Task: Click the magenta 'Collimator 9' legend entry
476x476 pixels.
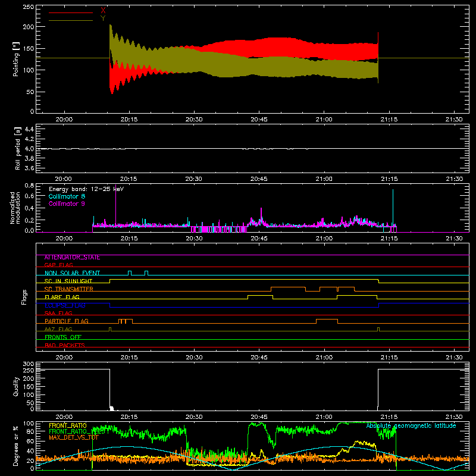Action: pyautogui.click(x=67, y=203)
